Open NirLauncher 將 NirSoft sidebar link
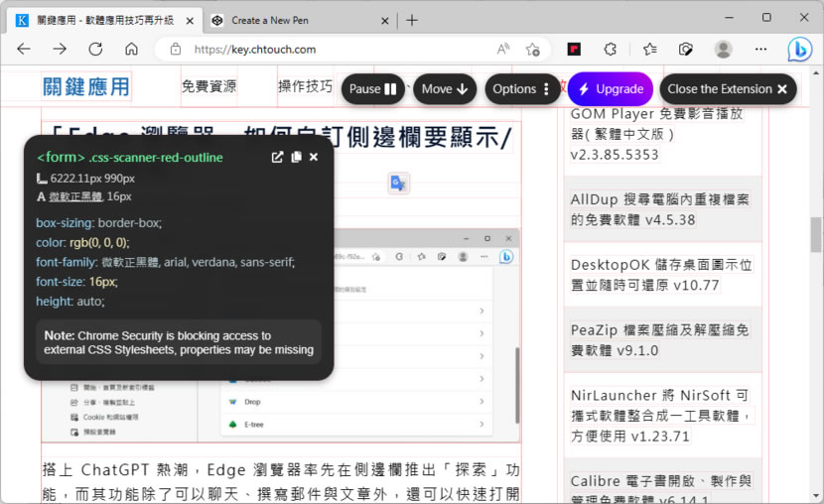Screen dimensions: 824x504 point(662,416)
